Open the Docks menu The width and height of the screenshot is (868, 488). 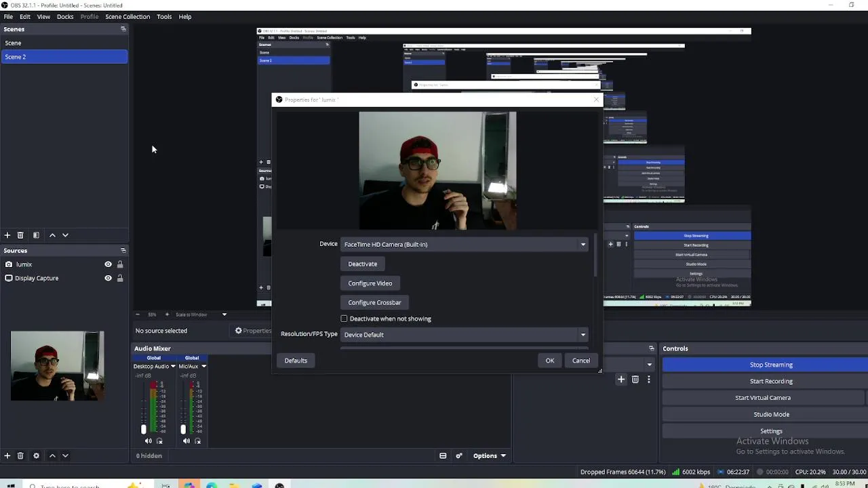(x=65, y=17)
